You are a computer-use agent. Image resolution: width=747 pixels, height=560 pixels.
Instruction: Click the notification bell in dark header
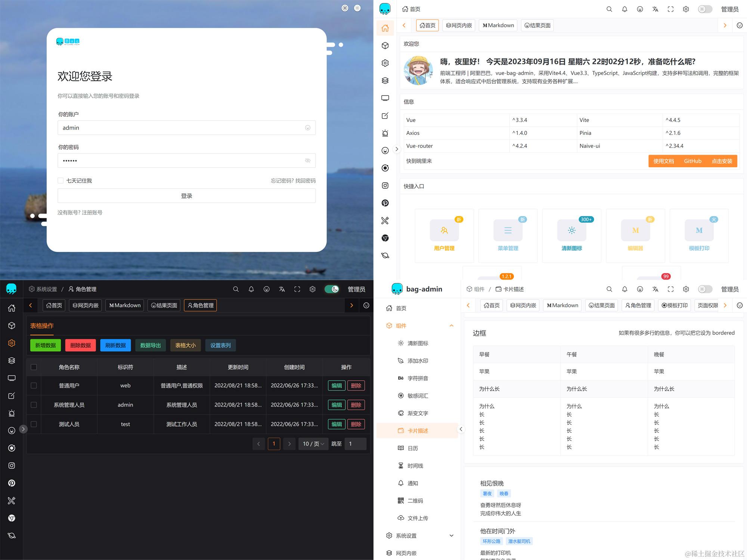pyautogui.click(x=251, y=289)
